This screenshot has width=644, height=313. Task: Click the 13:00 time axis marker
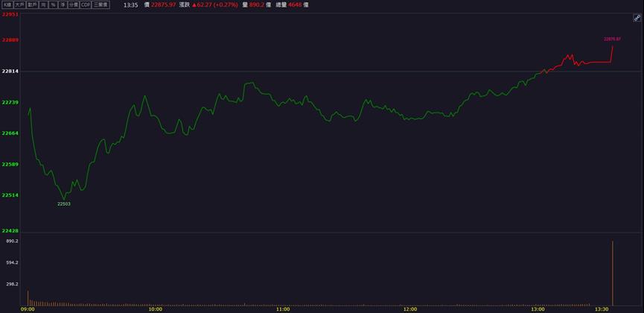[x=538, y=309]
